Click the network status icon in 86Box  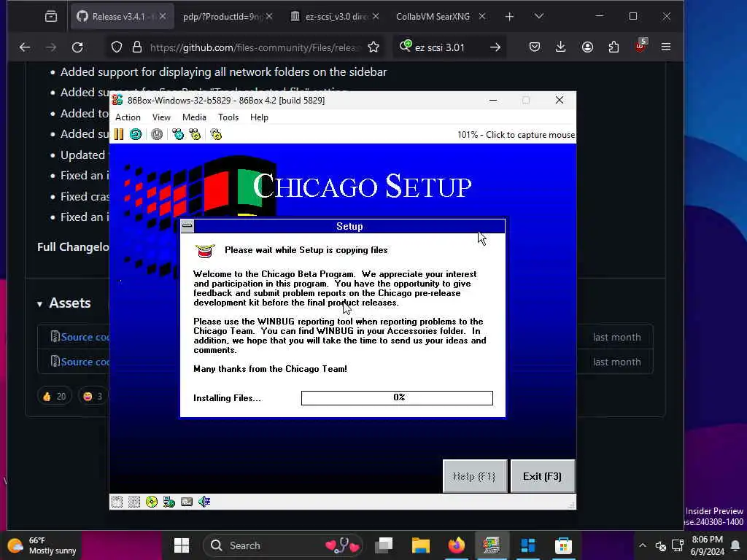click(169, 502)
